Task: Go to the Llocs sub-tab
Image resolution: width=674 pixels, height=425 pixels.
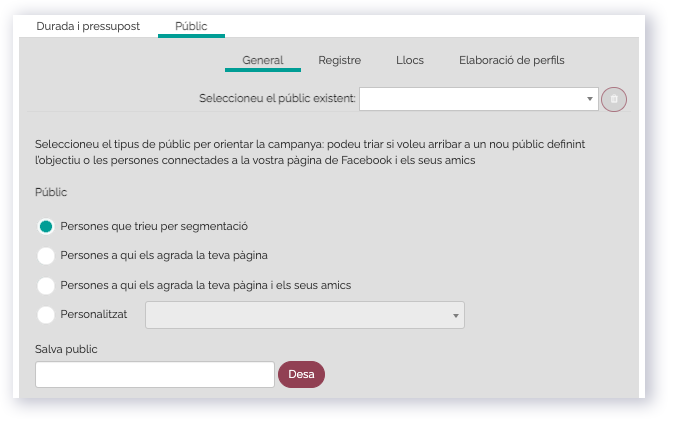Action: (x=410, y=60)
